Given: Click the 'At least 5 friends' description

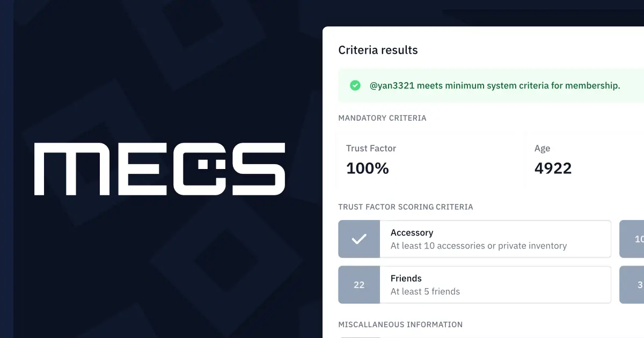Looking at the screenshot, I should (425, 292).
